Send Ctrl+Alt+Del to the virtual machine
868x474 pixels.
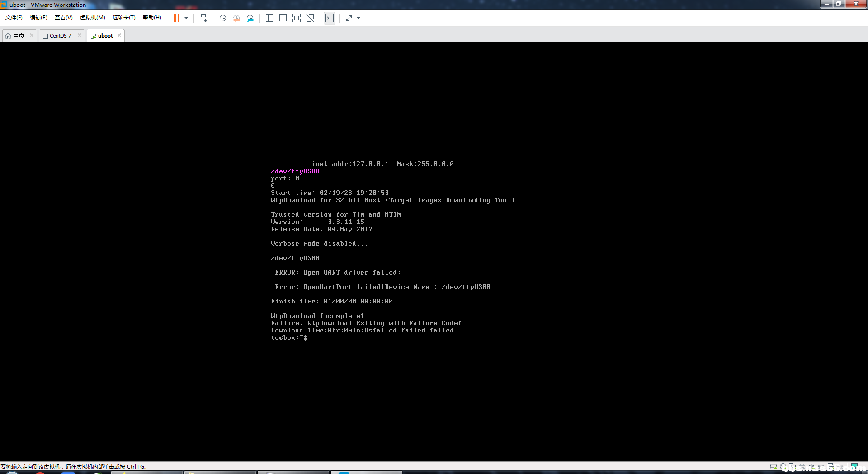click(x=203, y=18)
